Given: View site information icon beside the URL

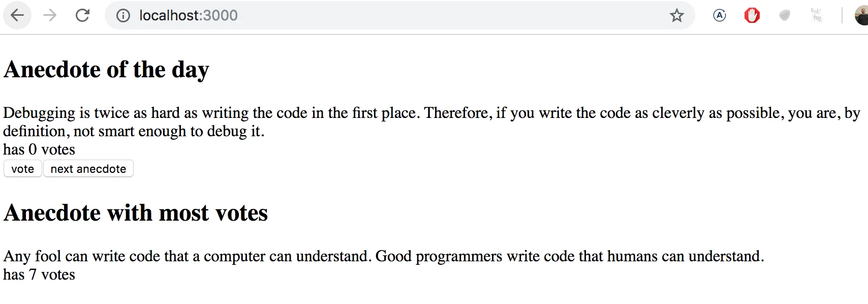Looking at the screenshot, I should coord(123,16).
